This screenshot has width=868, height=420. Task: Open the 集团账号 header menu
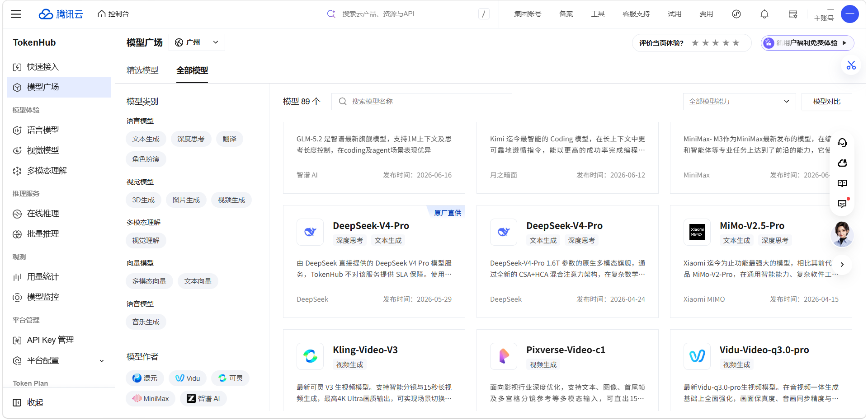pos(528,14)
